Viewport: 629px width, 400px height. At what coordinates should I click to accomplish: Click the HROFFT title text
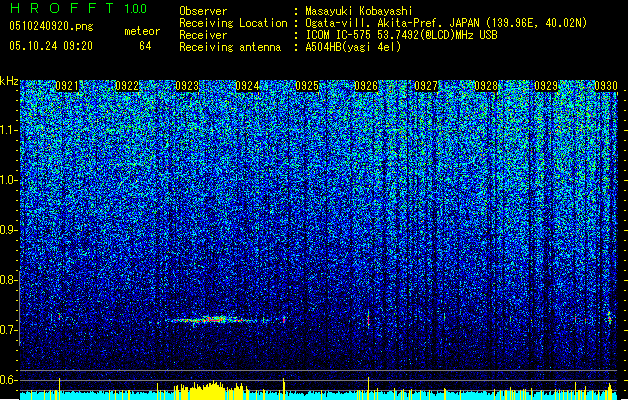pos(62,8)
